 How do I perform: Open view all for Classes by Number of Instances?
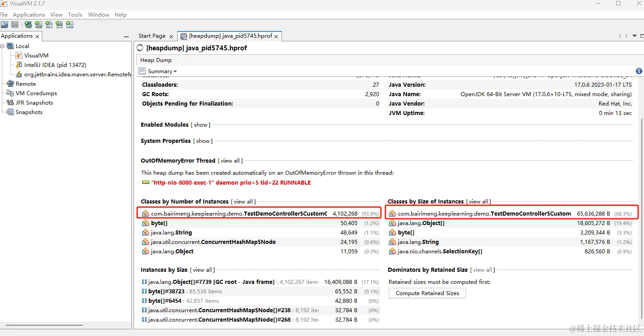point(244,202)
